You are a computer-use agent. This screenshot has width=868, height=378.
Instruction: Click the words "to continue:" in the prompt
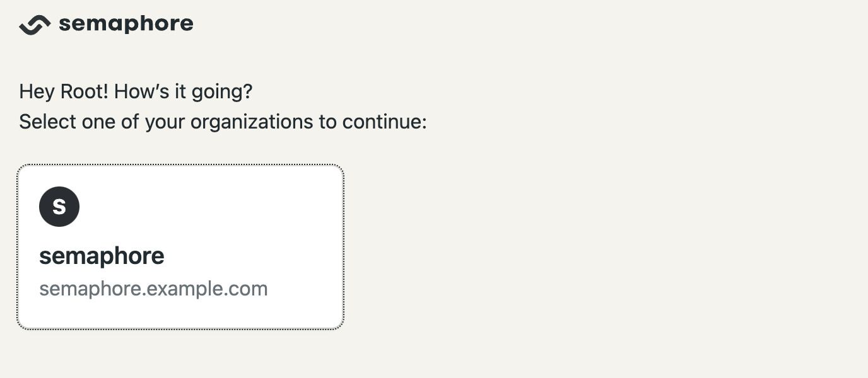pos(373,121)
